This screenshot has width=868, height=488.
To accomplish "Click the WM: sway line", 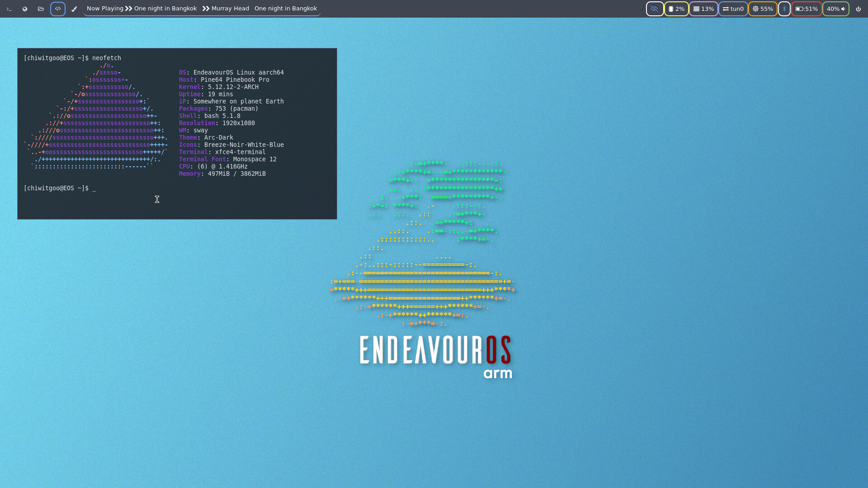I will coord(193,130).
